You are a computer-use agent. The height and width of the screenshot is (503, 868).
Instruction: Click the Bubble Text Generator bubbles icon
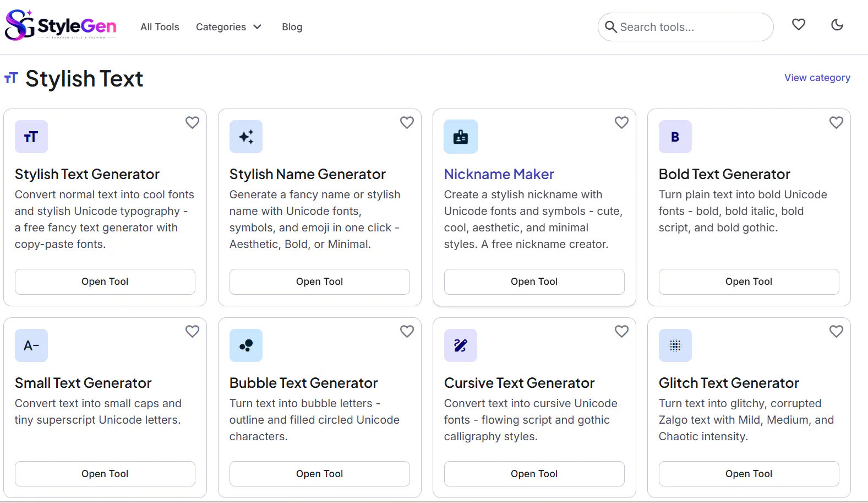[x=246, y=345]
